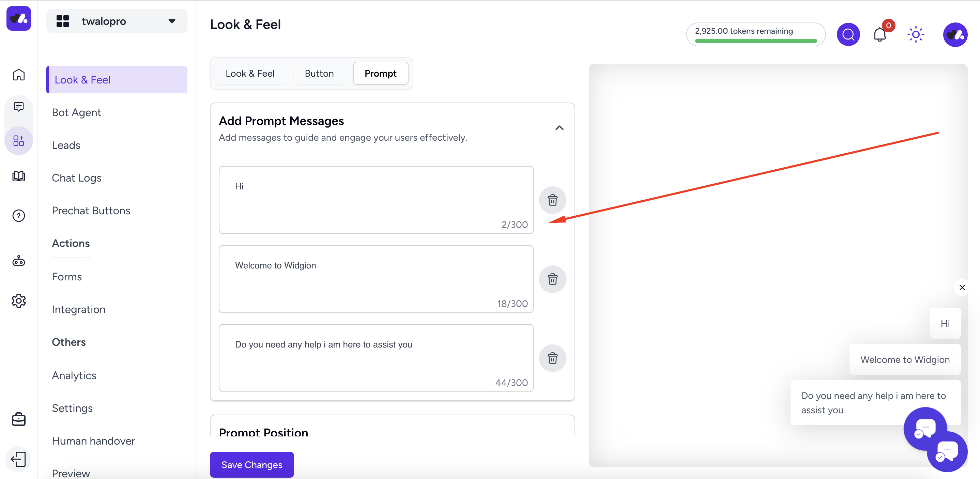Close the chat prompt preview bubbles
980x479 pixels.
[962, 288]
